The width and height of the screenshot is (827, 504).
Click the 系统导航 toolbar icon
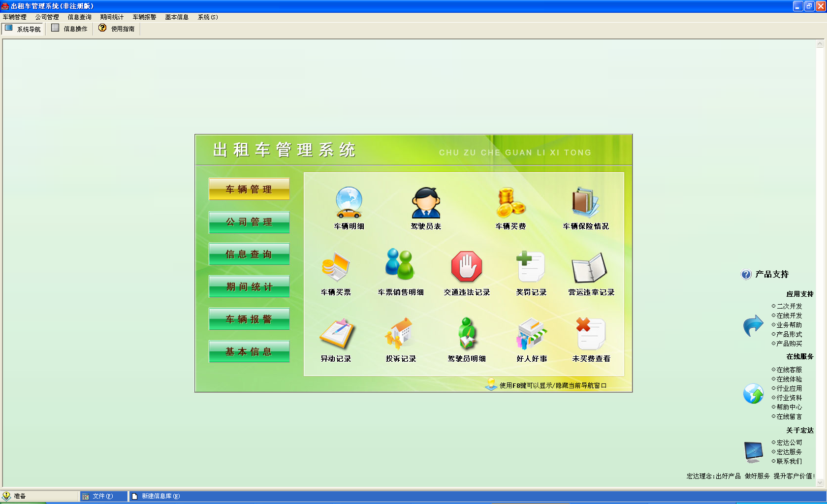[x=9, y=28]
